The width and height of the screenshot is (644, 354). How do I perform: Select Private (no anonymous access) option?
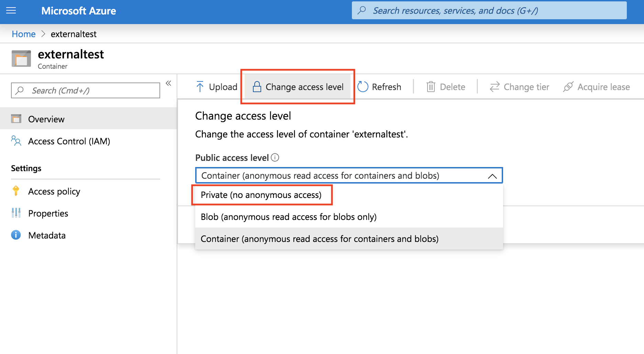[x=261, y=195]
